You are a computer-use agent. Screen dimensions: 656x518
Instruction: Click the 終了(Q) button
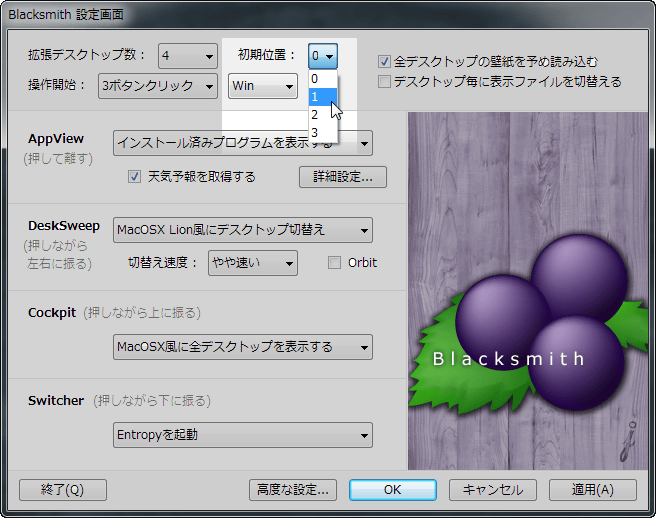click(63, 490)
